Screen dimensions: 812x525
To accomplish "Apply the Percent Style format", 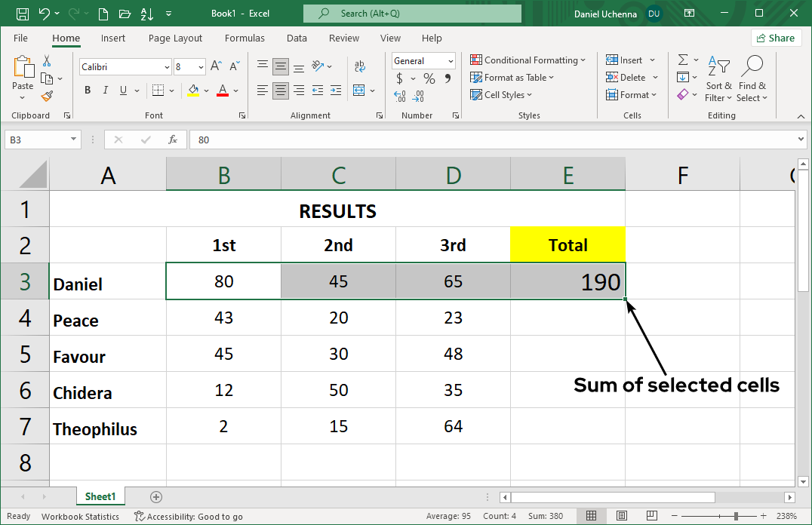I will tap(428, 78).
